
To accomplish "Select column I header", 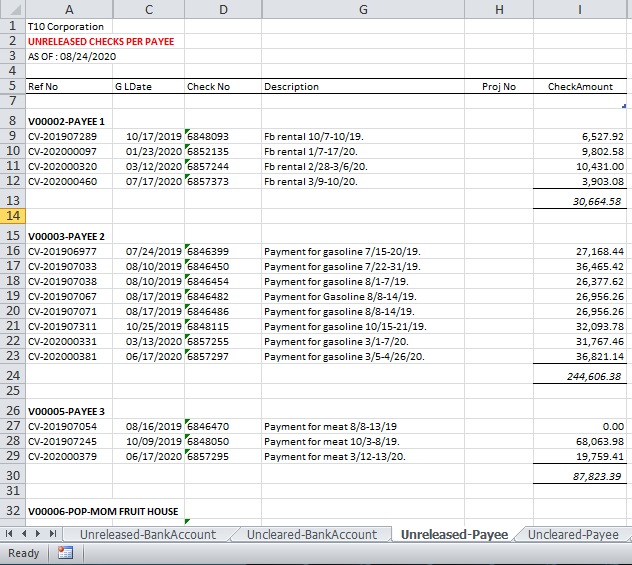I will click(x=580, y=9).
